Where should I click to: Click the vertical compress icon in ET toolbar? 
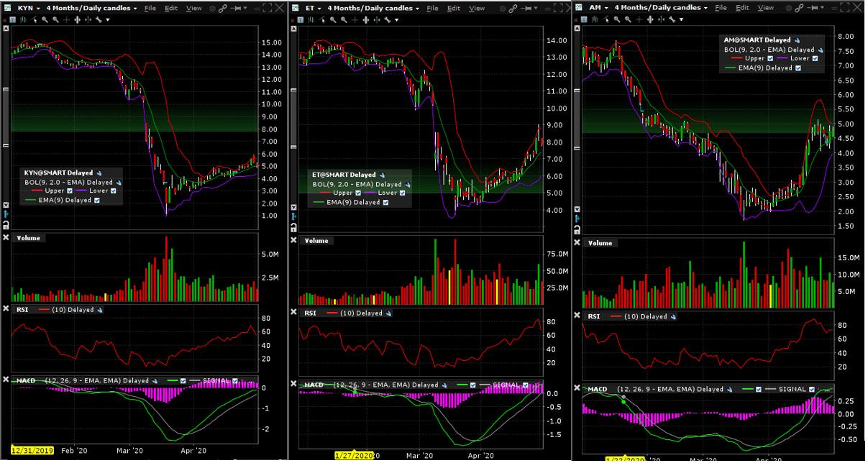click(x=377, y=19)
